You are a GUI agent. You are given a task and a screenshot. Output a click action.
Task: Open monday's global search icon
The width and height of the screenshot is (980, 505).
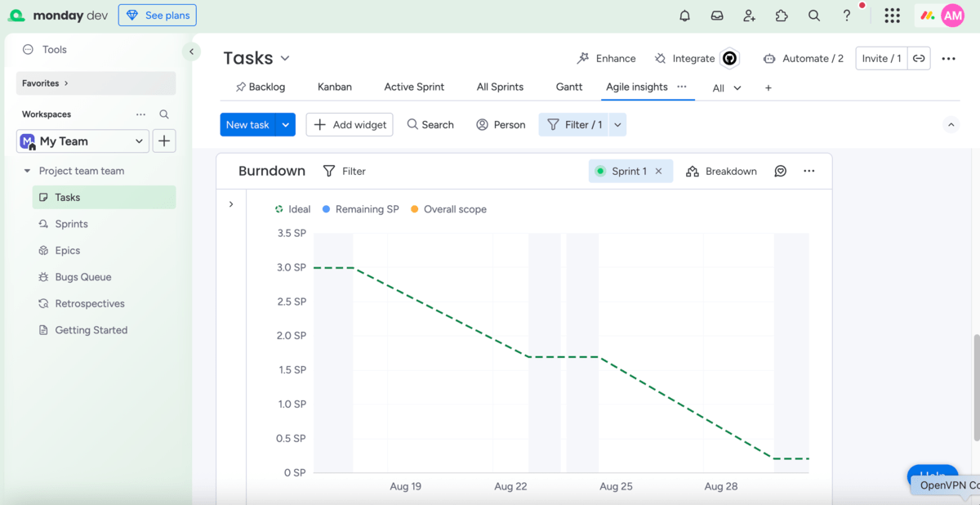[813, 15]
